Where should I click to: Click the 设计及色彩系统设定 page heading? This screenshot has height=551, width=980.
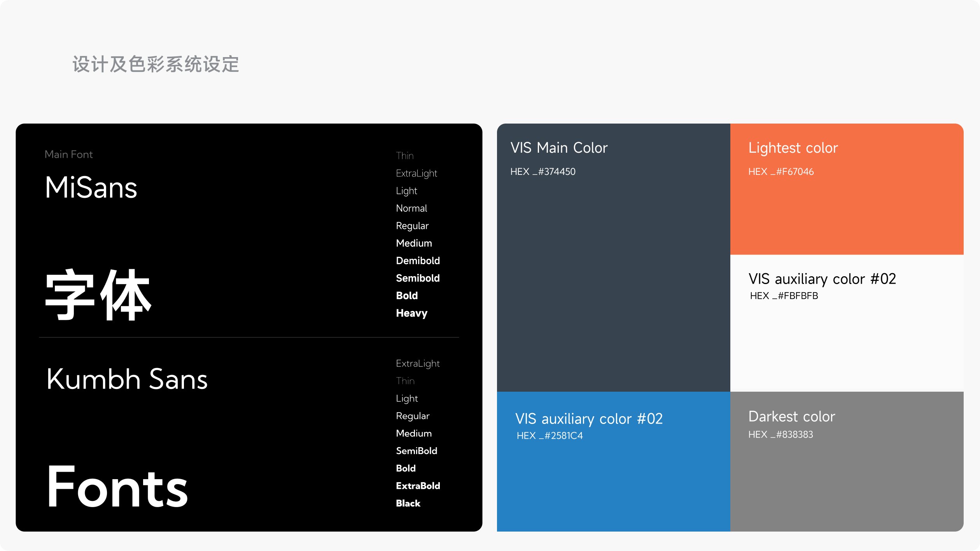point(156,64)
